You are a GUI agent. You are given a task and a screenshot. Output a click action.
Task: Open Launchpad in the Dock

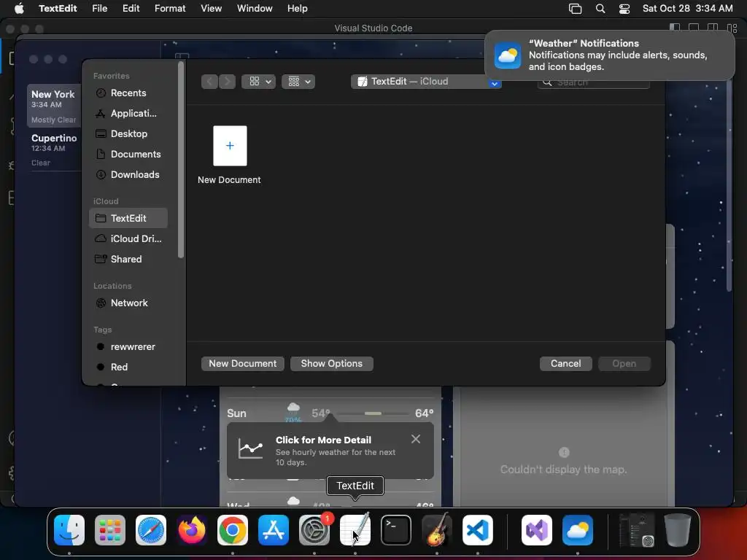(x=110, y=530)
